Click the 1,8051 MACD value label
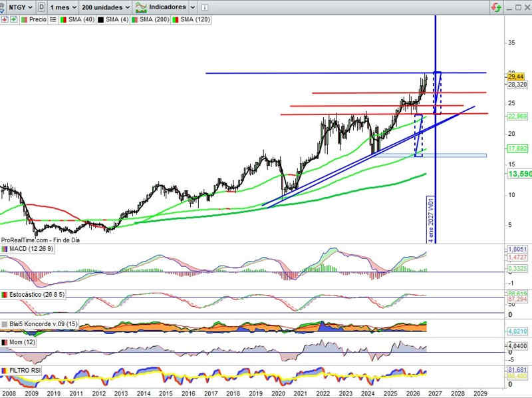This screenshot has height=398, width=532. coord(517,250)
